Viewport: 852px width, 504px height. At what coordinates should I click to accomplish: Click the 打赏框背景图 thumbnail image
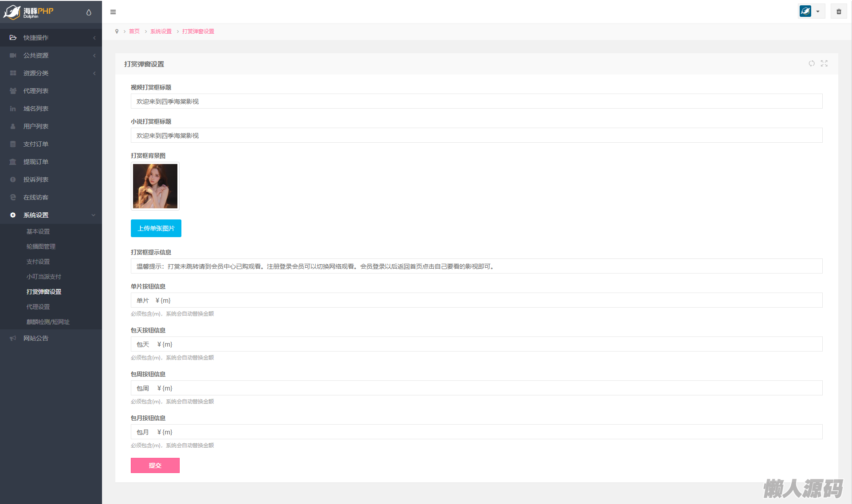[x=155, y=186]
